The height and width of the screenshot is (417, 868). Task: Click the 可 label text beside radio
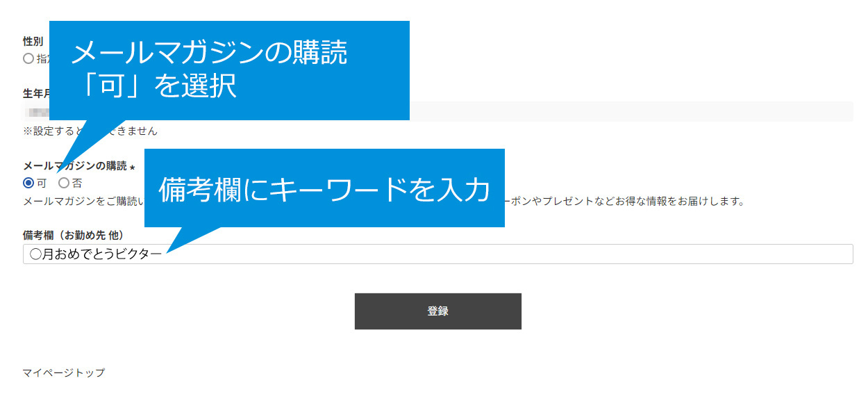coord(42,183)
